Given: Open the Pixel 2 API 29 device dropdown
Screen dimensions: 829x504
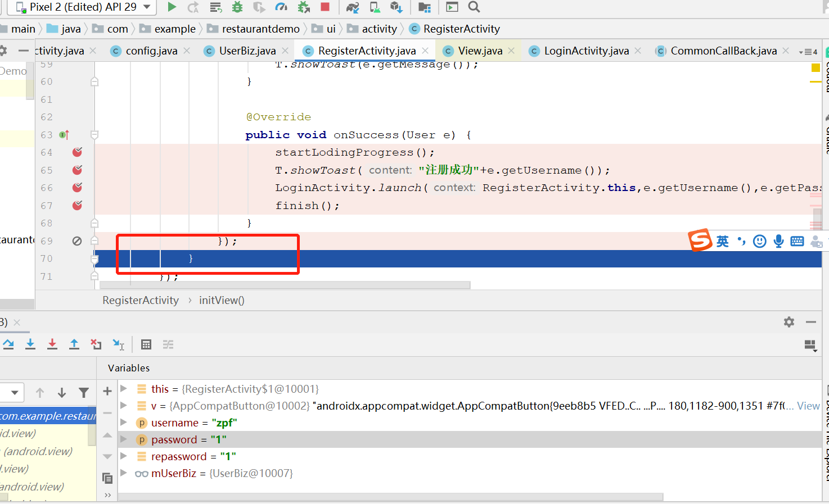Looking at the screenshot, I should 84,7.
